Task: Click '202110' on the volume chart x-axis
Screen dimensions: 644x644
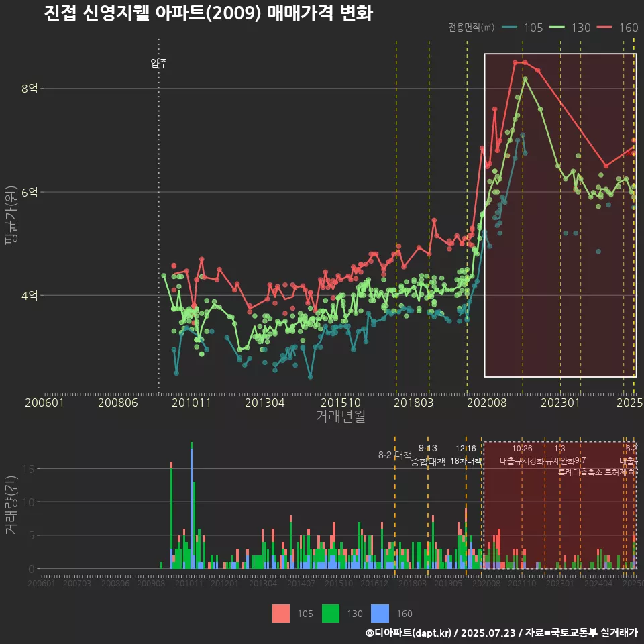Action: click(522, 583)
